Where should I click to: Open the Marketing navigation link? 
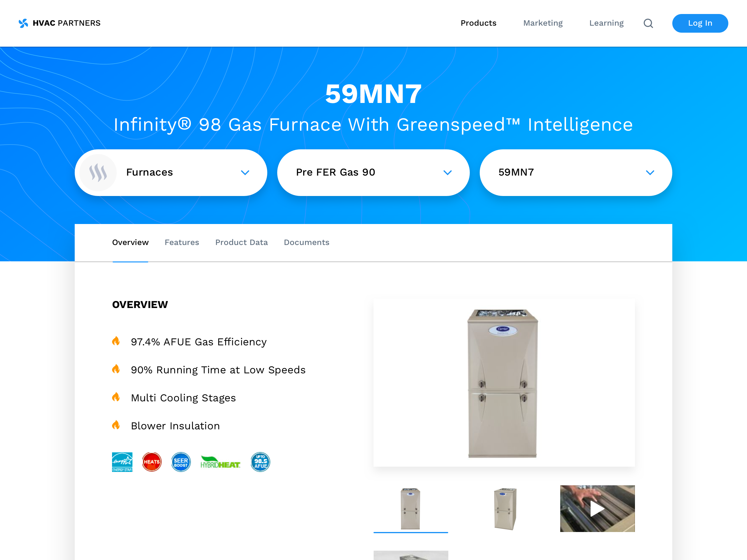(x=543, y=23)
